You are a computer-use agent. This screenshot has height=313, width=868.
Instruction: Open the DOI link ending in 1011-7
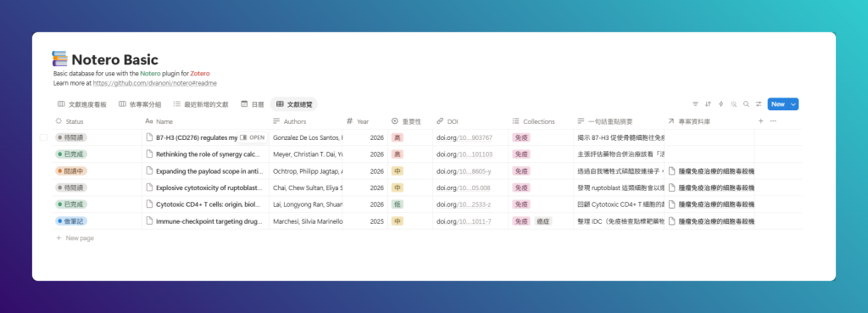tap(464, 221)
